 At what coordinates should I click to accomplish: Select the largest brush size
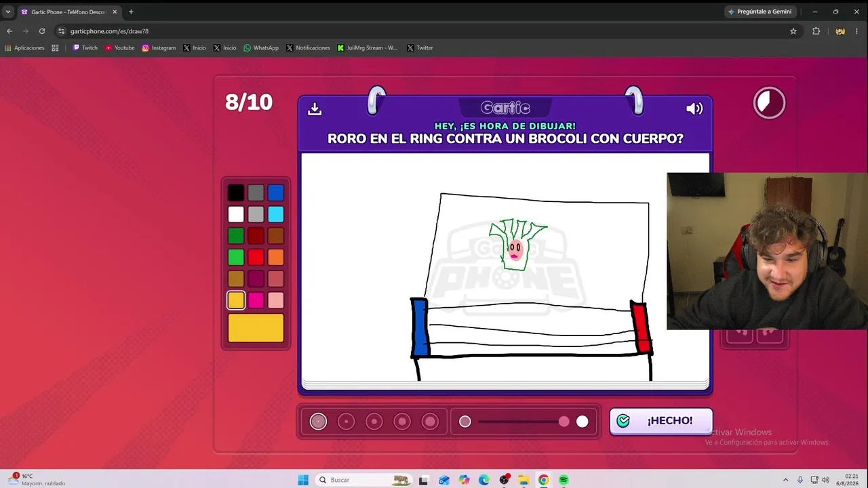click(430, 422)
